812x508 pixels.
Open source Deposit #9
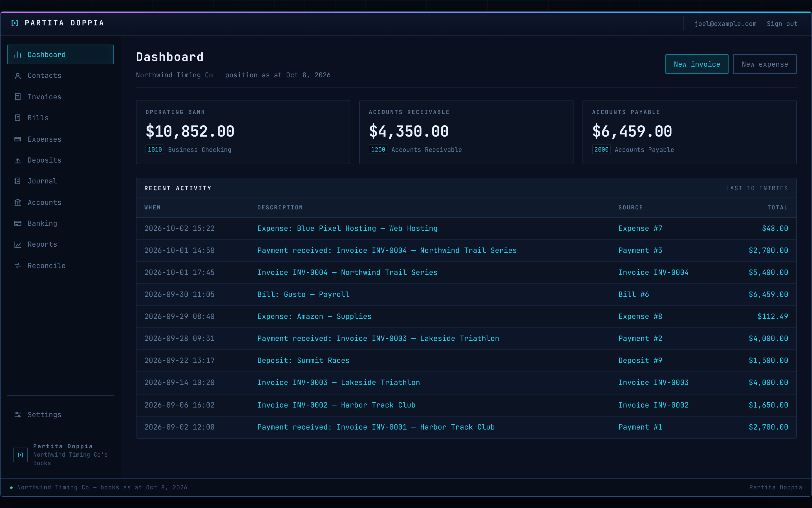tap(640, 360)
